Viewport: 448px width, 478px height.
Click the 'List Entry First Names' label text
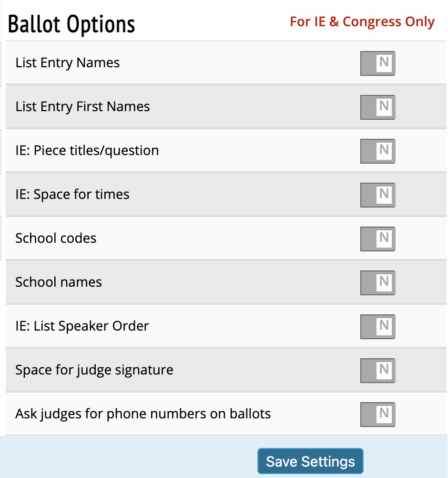tap(82, 106)
